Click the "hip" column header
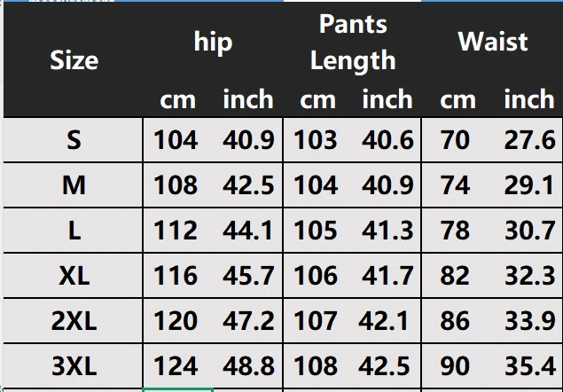Image resolution: width=563 pixels, height=392 pixels. 213,42
